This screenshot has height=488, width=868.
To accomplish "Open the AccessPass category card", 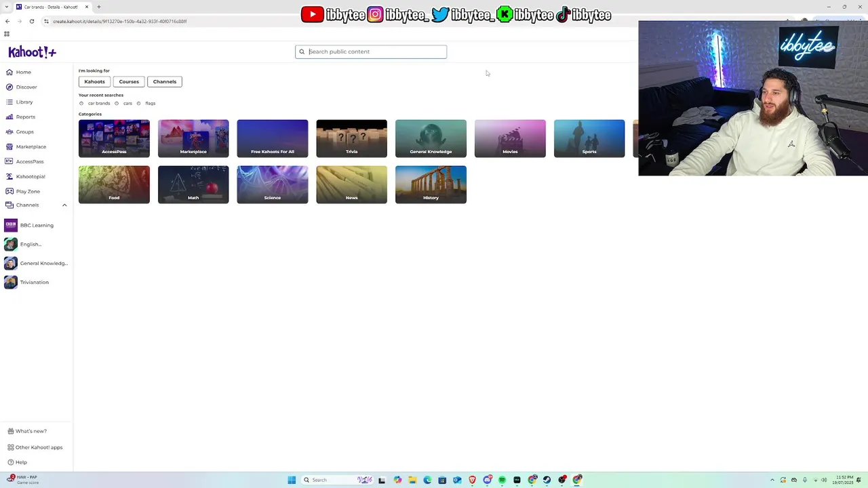I will pyautogui.click(x=114, y=138).
